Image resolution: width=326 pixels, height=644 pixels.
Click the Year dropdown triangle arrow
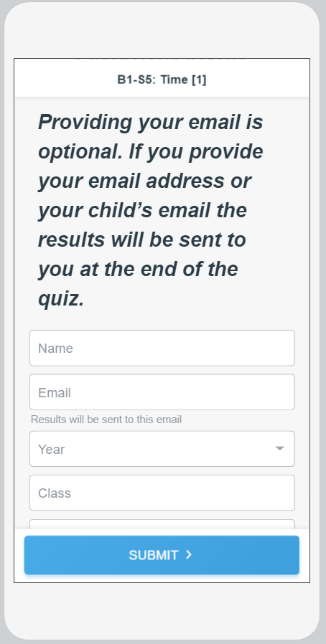279,448
